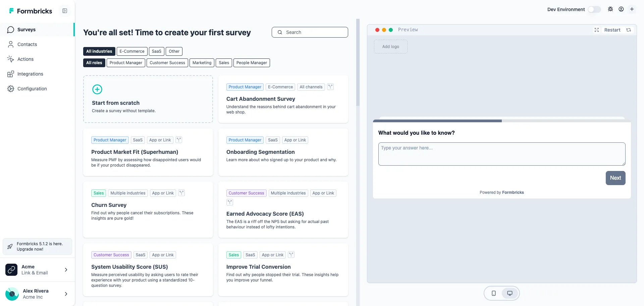Filter templates by People Manager role
The height and width of the screenshot is (306, 644).
pos(252,63)
